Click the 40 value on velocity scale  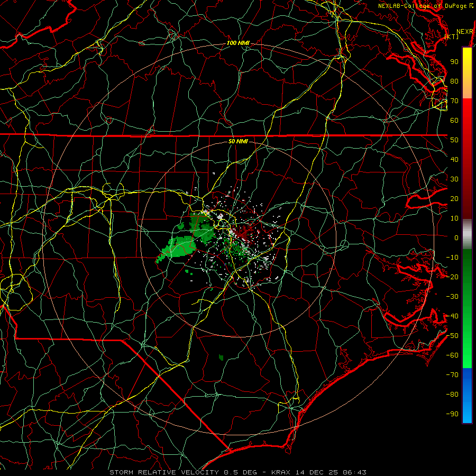(454, 159)
